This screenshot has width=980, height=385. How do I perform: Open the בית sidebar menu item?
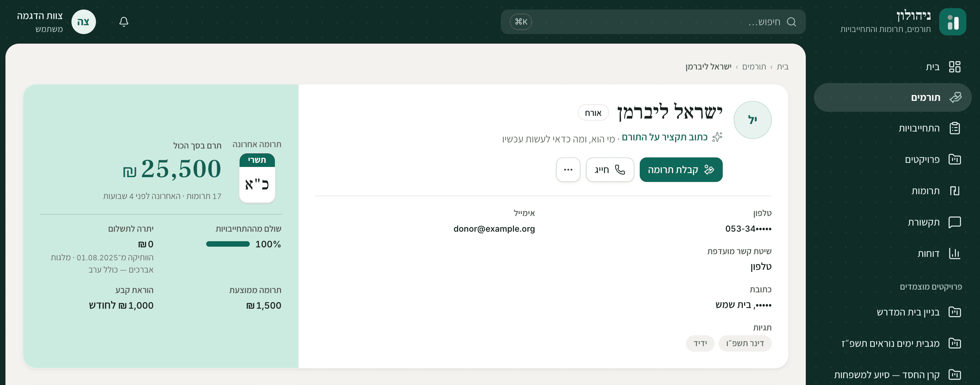893,67
